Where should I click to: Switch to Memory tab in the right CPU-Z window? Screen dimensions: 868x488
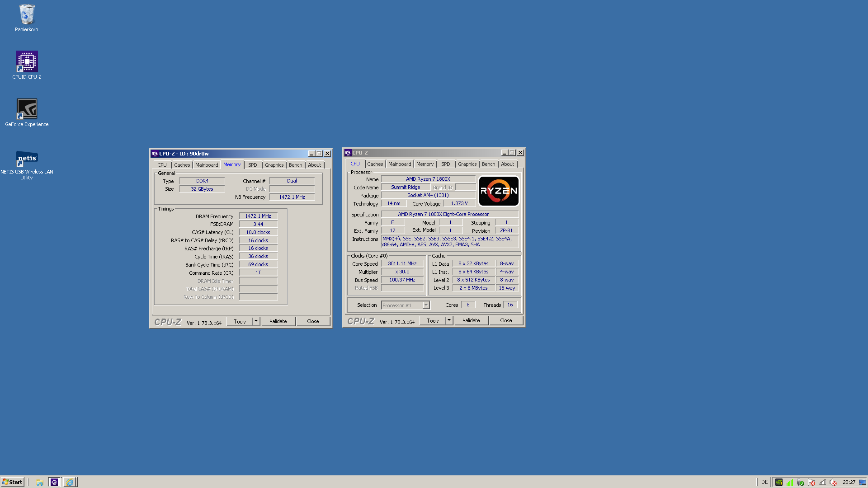[x=425, y=164]
